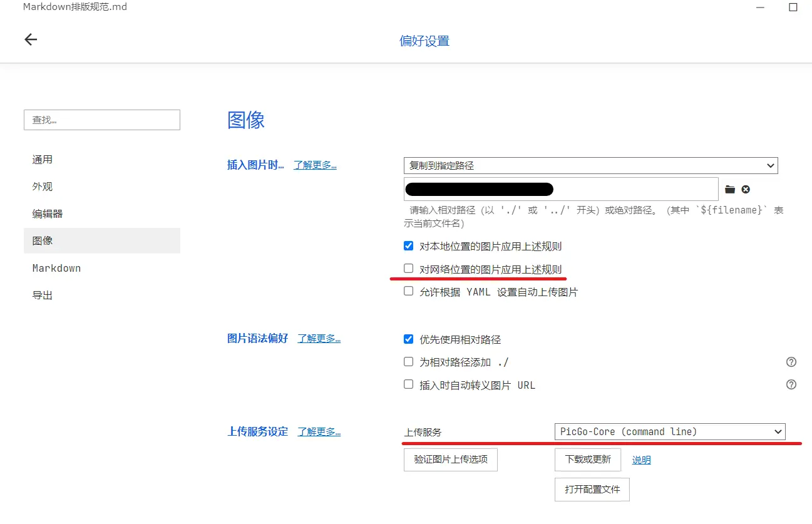Open the folder browse icon next to path field
Viewport: 812px width, 524px height.
click(x=730, y=189)
